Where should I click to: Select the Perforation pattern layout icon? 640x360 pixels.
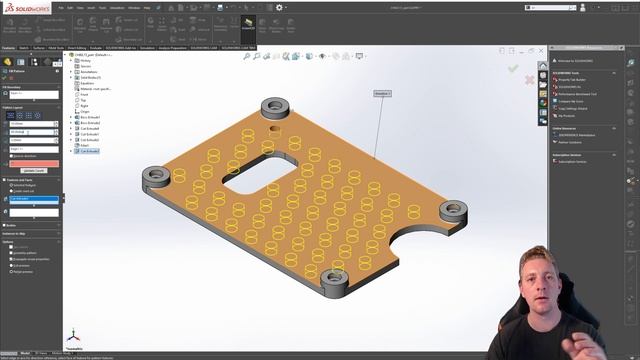pyautogui.click(x=11, y=116)
